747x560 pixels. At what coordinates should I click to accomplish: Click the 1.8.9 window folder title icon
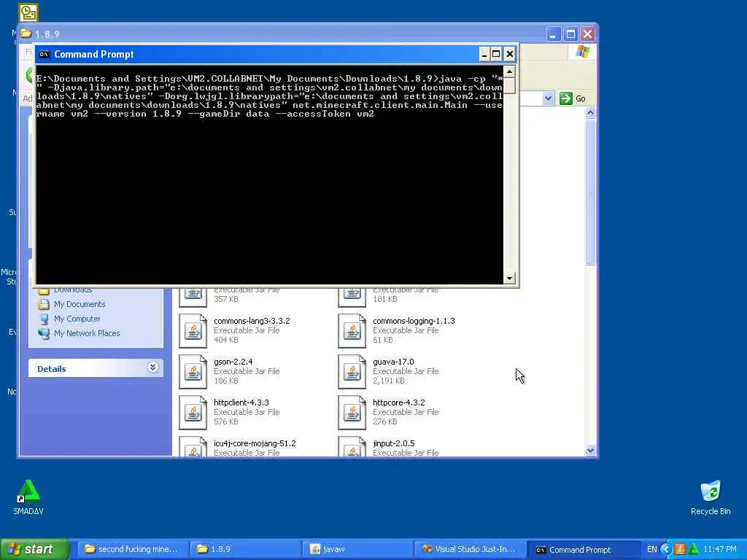pyautogui.click(x=26, y=34)
